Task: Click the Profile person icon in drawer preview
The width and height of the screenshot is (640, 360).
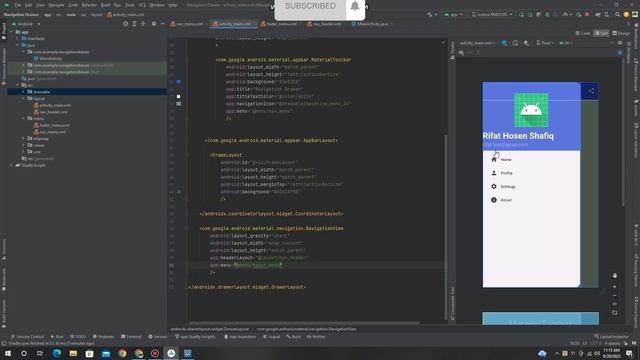Action: coord(494,173)
